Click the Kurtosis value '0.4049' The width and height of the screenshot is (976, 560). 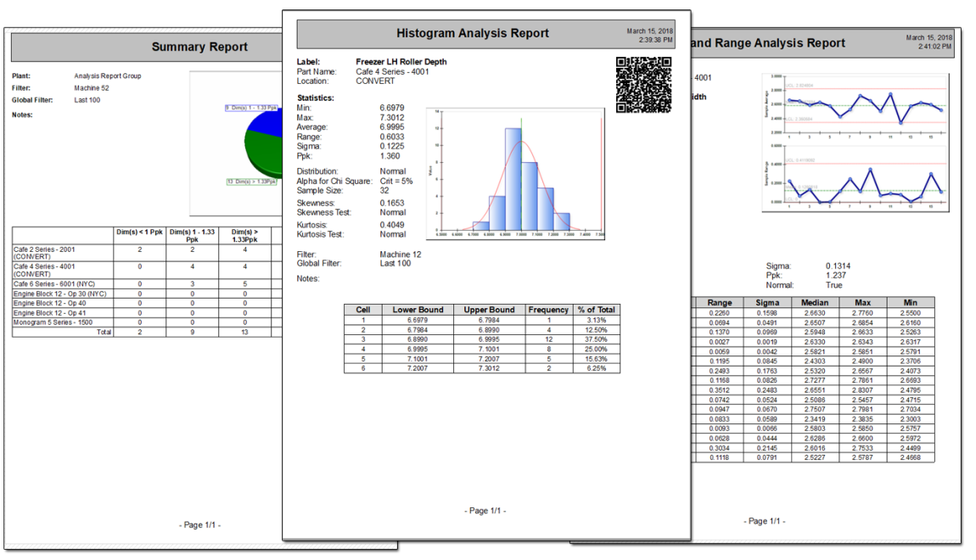[391, 225]
